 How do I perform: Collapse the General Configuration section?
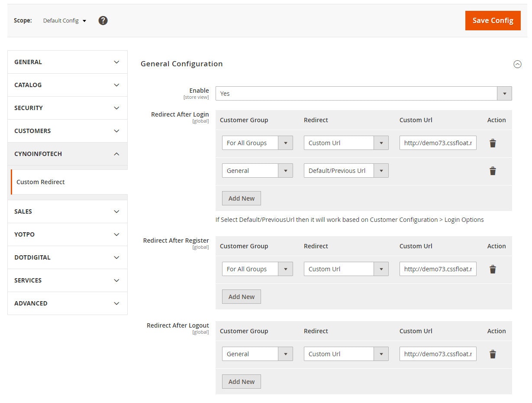[517, 64]
